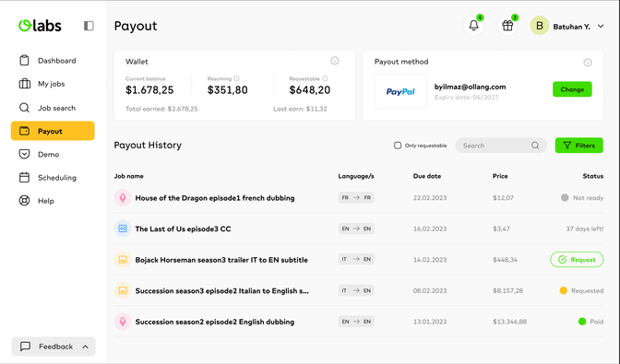Click the Help lifebuoy icon
Image resolution: width=620 pixels, height=364 pixels.
tap(25, 201)
